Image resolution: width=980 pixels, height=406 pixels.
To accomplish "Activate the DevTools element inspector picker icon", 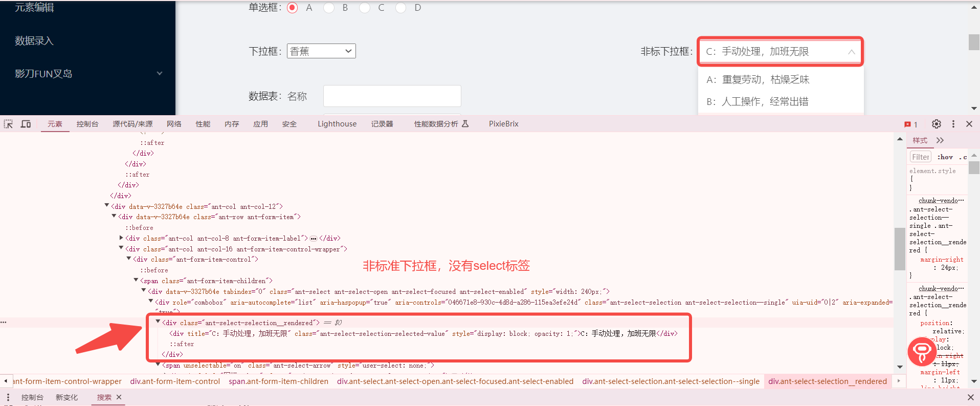I will click(x=8, y=124).
